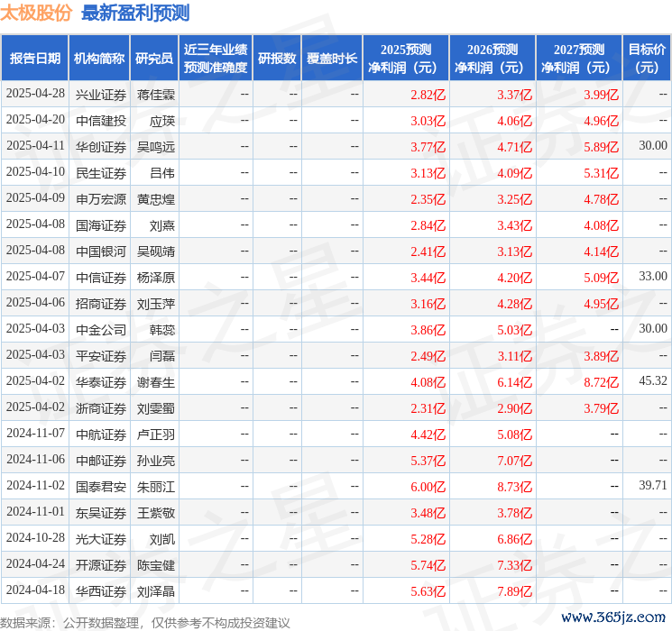Click the date 2024-11-07
The width and height of the screenshot is (672, 631).
tap(35, 433)
